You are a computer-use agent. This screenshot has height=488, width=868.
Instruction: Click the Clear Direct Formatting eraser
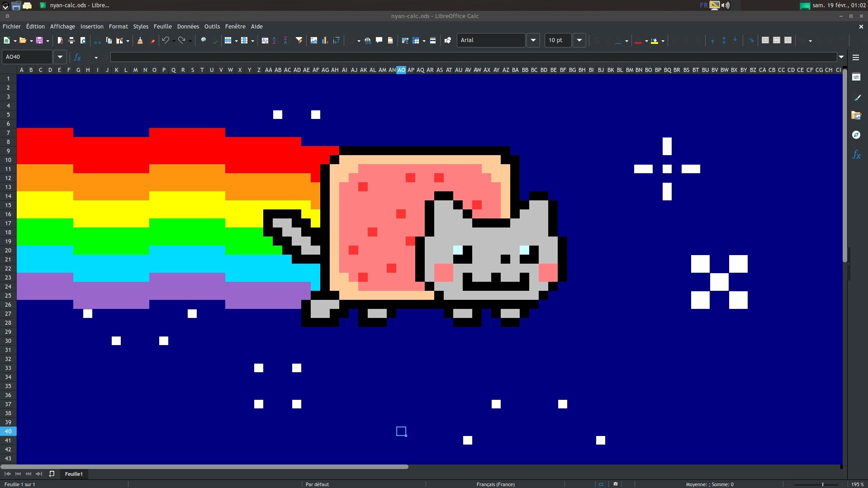152,41
